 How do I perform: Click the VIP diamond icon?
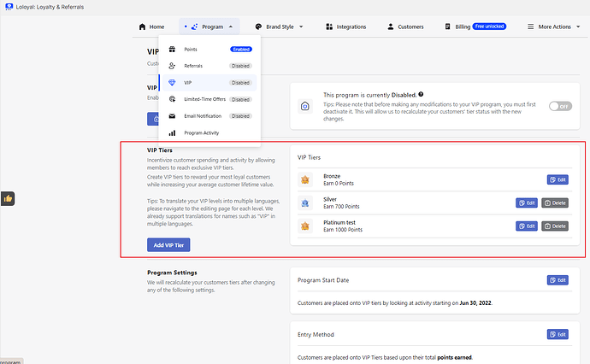tap(172, 82)
